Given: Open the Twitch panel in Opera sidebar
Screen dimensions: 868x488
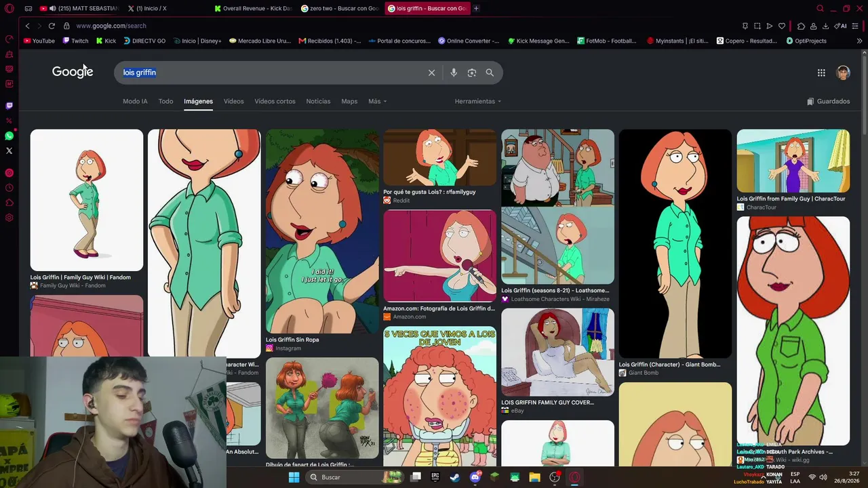Looking at the screenshot, I should click(x=9, y=106).
